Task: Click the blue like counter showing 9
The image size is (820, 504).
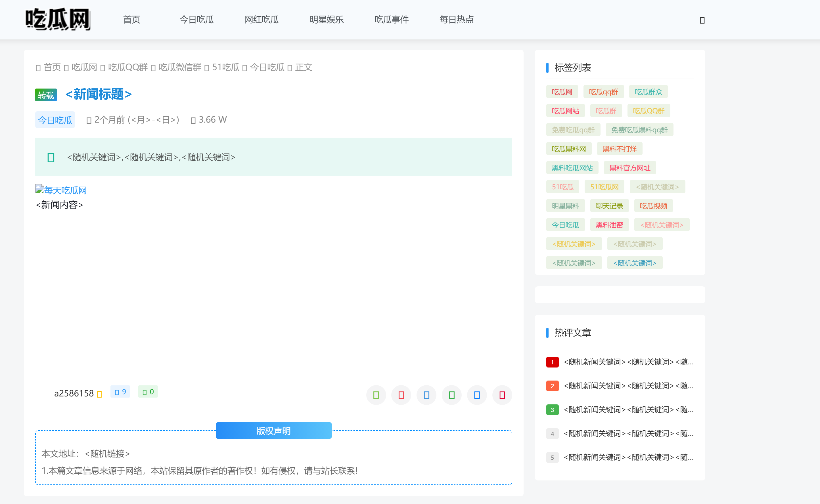Action: point(120,392)
